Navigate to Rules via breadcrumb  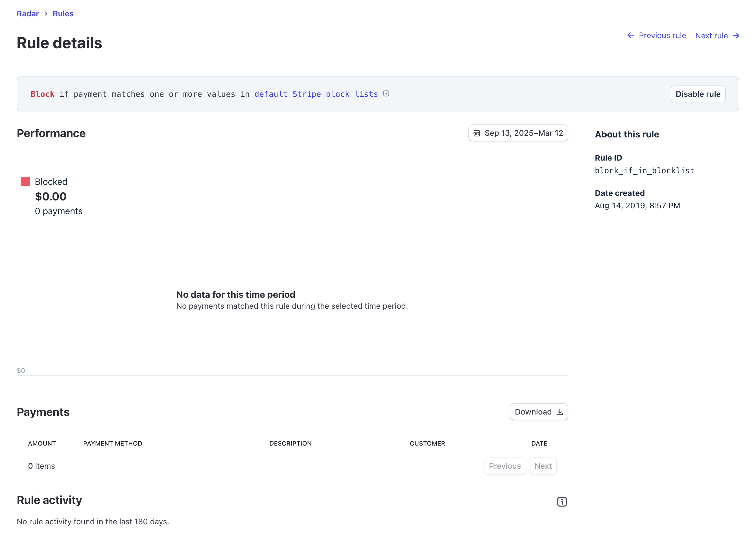point(63,14)
